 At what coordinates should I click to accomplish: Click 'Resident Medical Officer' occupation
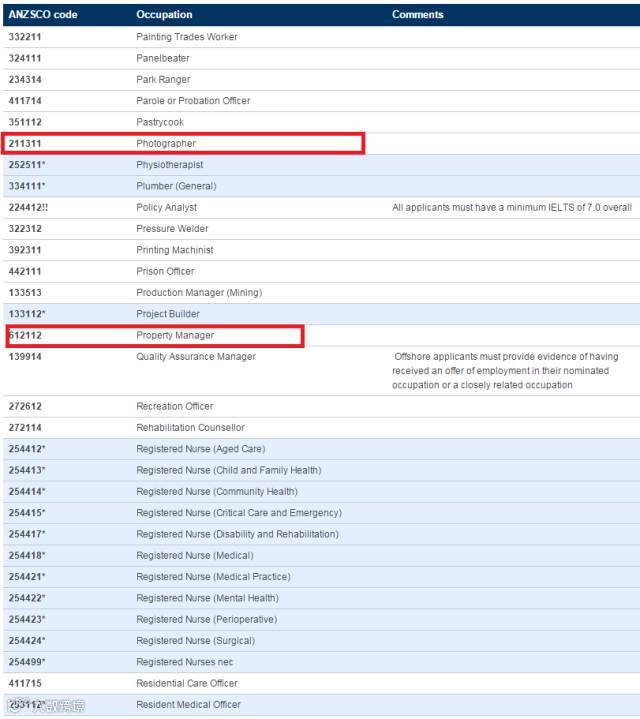point(188,705)
